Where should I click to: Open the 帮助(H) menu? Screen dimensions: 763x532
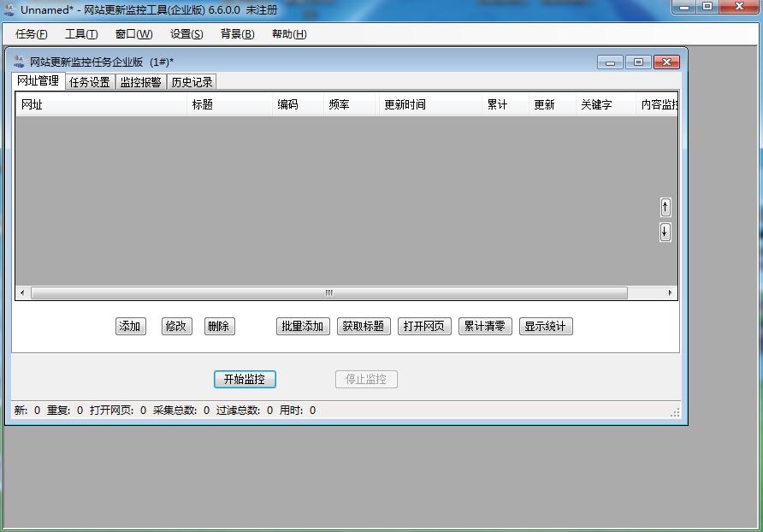click(x=289, y=34)
